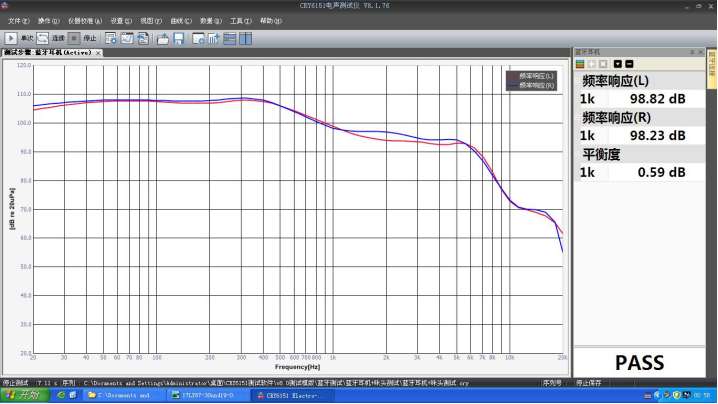Select the 蓝牙耳机(Active) test step tab
The width and height of the screenshot is (718, 404).
click(x=48, y=53)
